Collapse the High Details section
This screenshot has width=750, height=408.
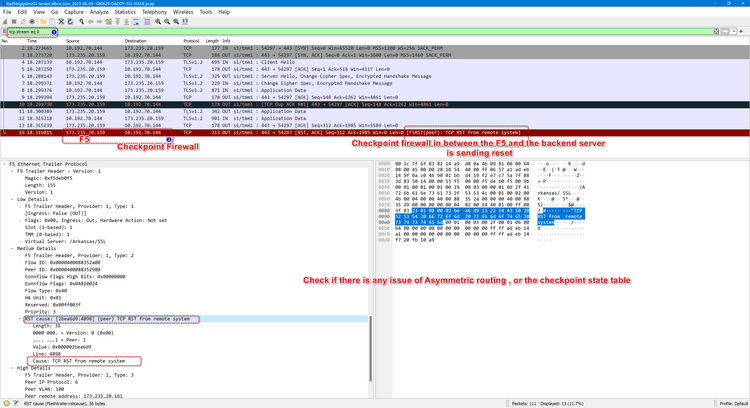tap(12, 368)
